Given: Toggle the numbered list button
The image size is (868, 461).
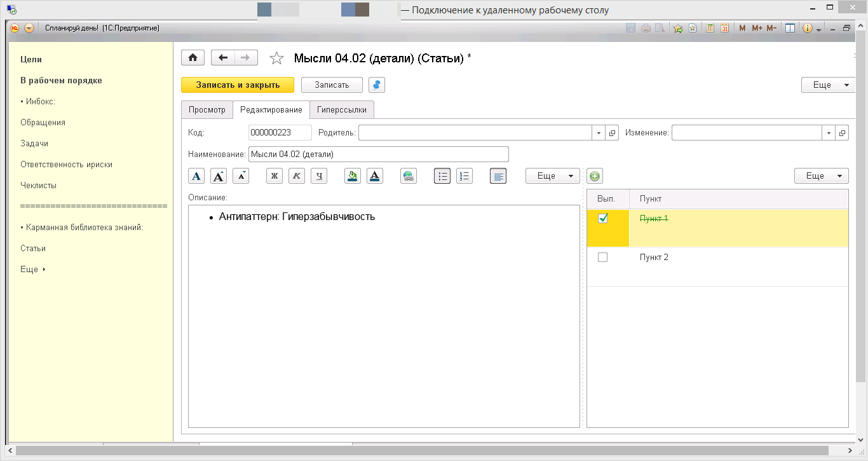Looking at the screenshot, I should (x=465, y=176).
